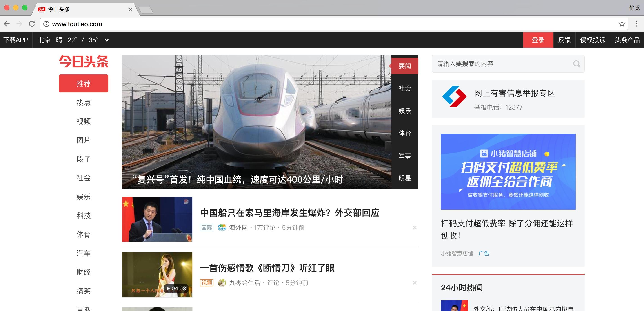Click 反馈 in top bar
The image size is (644, 311).
tap(564, 40)
